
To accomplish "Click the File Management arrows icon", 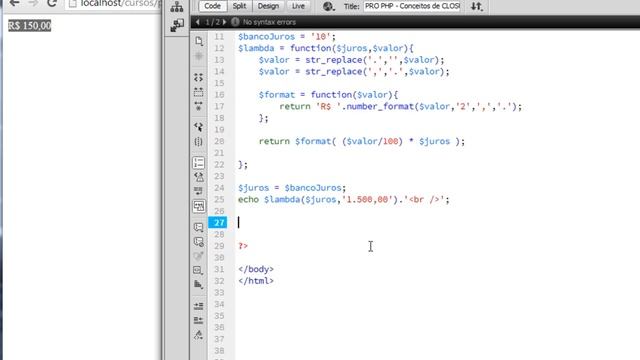I will click(x=476, y=6).
